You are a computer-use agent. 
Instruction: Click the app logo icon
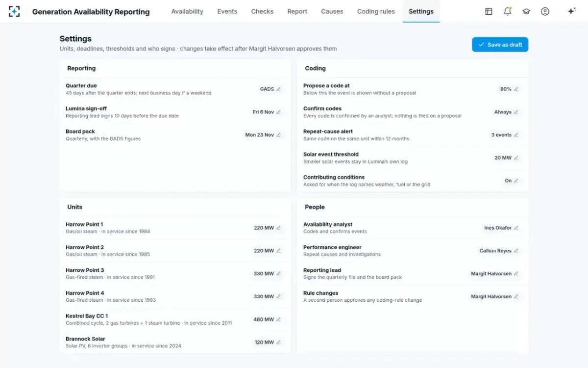pyautogui.click(x=14, y=11)
